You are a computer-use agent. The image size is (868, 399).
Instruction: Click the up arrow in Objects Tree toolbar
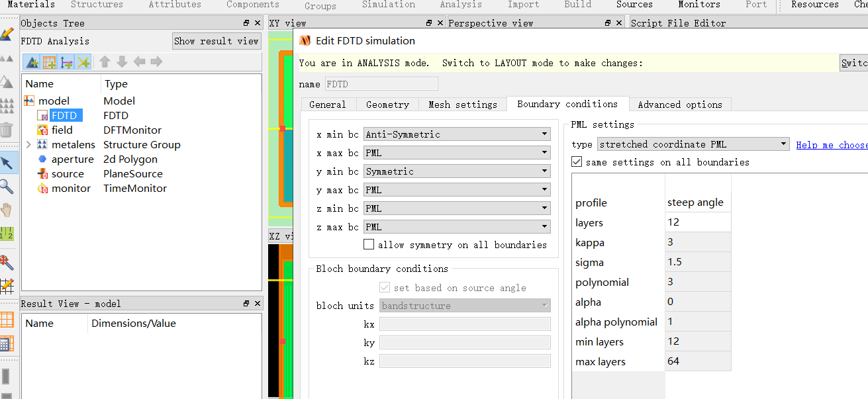coord(105,62)
